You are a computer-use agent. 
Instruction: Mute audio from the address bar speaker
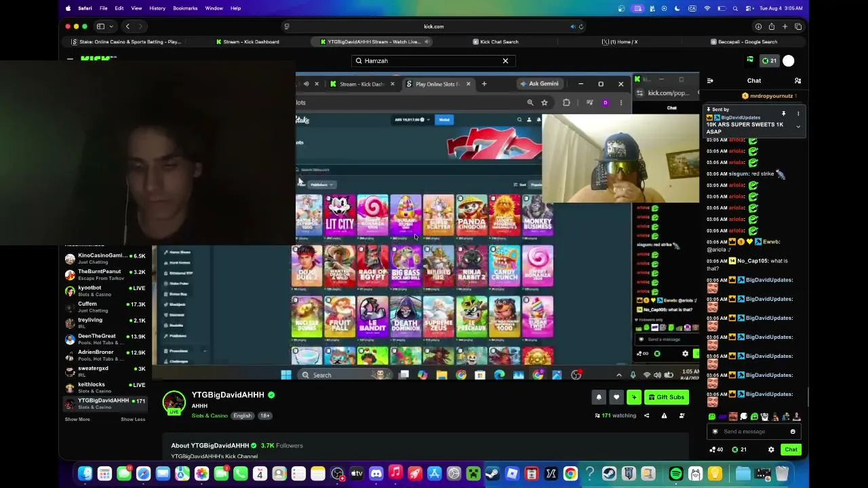click(573, 26)
